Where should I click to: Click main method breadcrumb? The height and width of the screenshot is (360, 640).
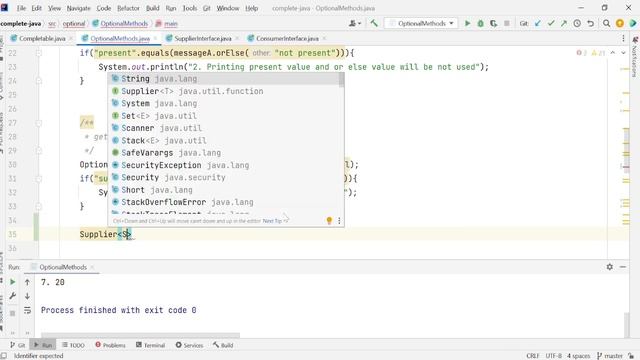click(167, 24)
